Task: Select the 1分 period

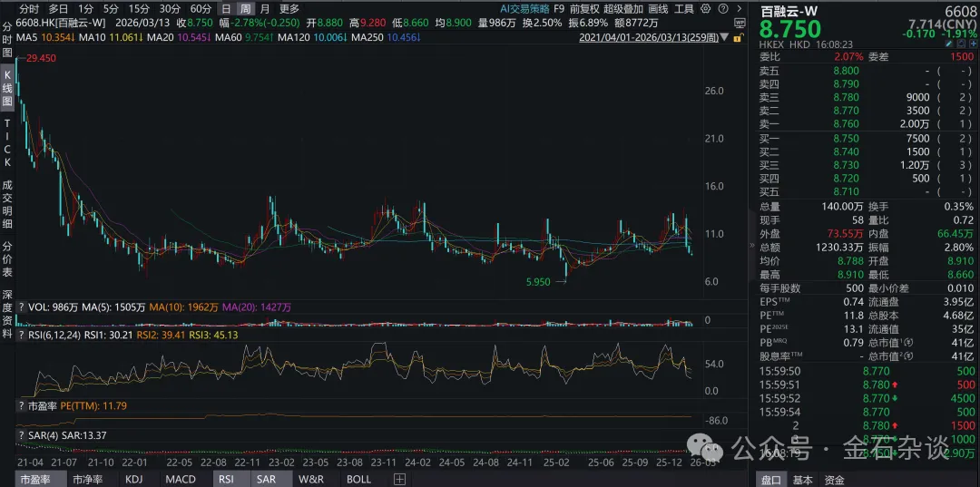Action: coord(86,9)
